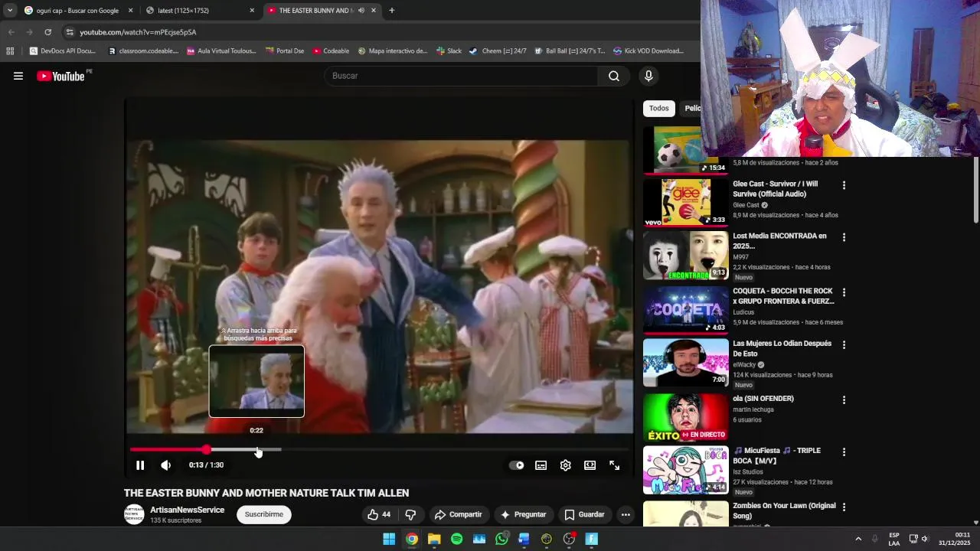Switch to theater mode
Viewport: 980px width, 551px height.
[590, 465]
